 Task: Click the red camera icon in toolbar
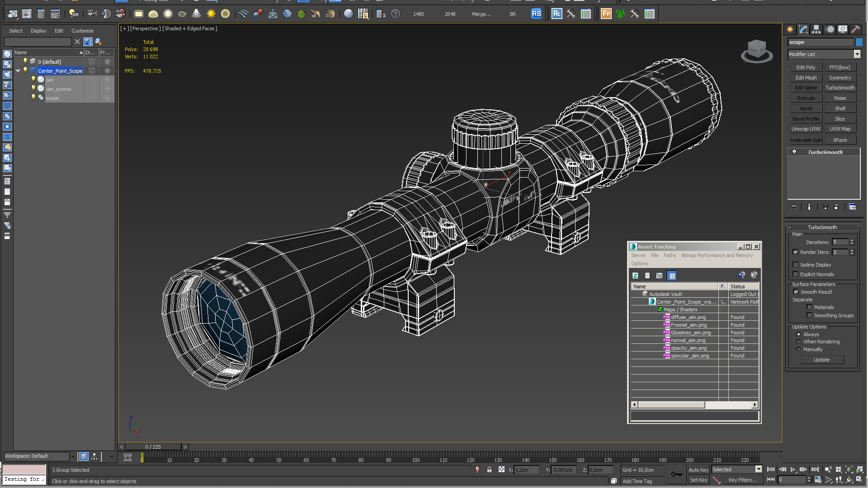pyautogui.click(x=120, y=14)
